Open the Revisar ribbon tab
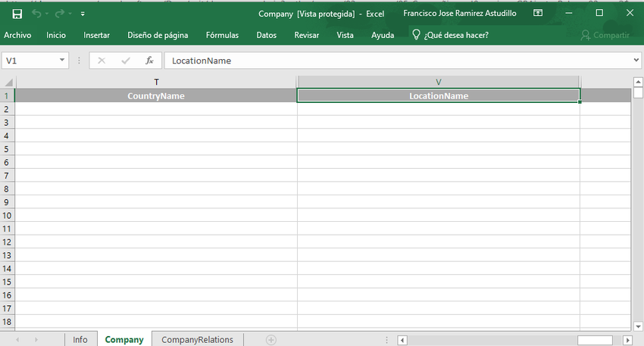The width and height of the screenshot is (644, 346). pos(306,35)
